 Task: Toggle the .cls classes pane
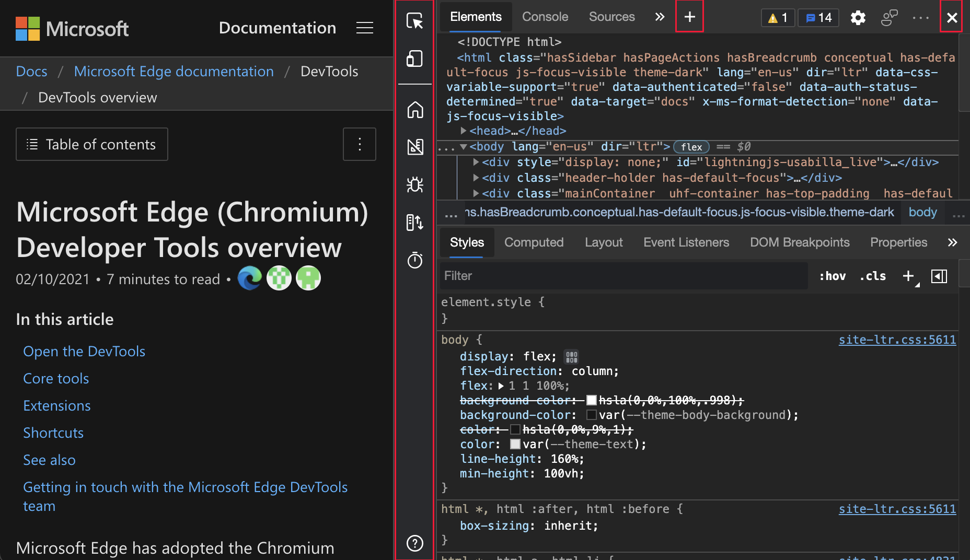click(873, 276)
